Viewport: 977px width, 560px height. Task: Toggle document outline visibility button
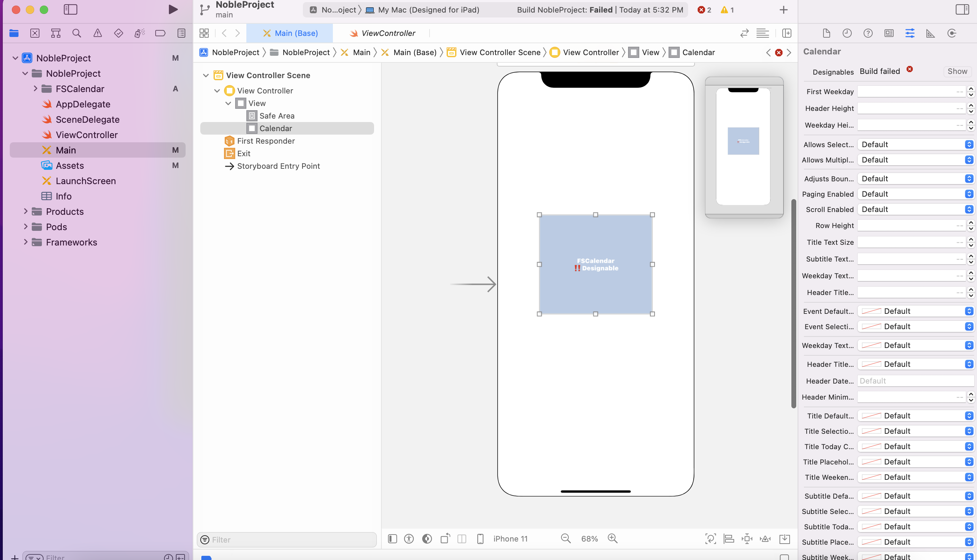(x=392, y=538)
